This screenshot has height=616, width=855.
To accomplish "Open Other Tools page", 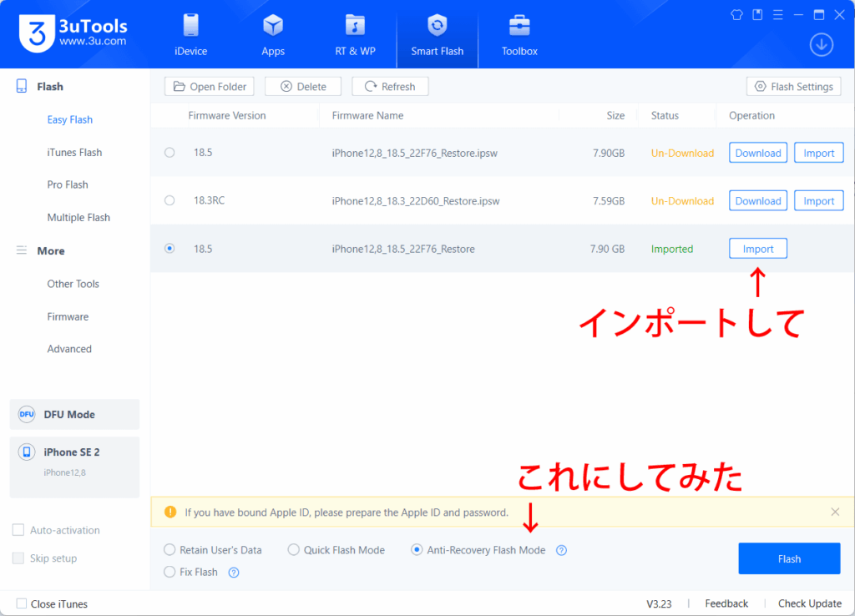I will coord(73,284).
